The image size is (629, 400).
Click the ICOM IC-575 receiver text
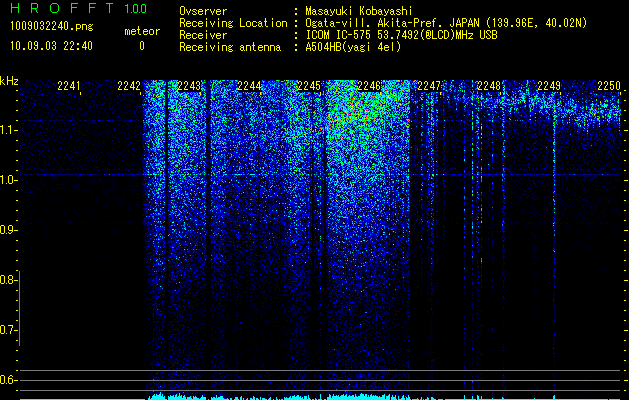pos(401,35)
